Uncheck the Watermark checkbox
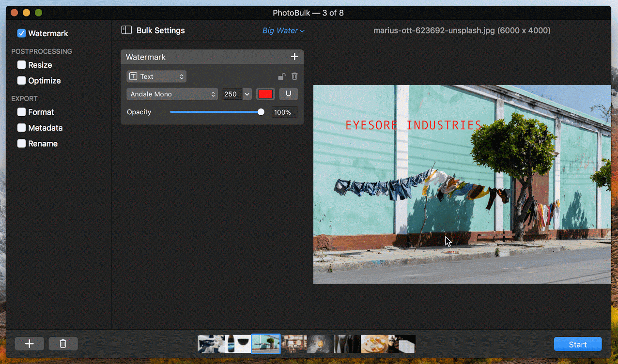618x364 pixels. tap(21, 33)
